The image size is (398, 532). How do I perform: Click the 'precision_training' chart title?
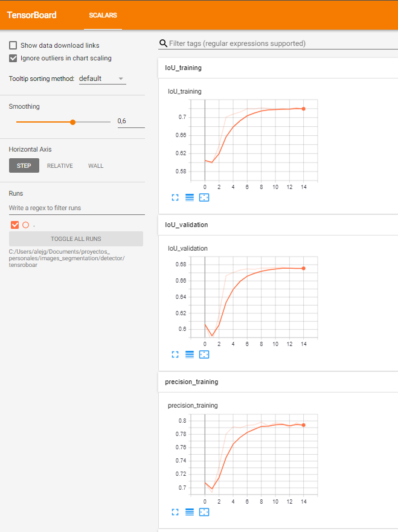point(193,405)
